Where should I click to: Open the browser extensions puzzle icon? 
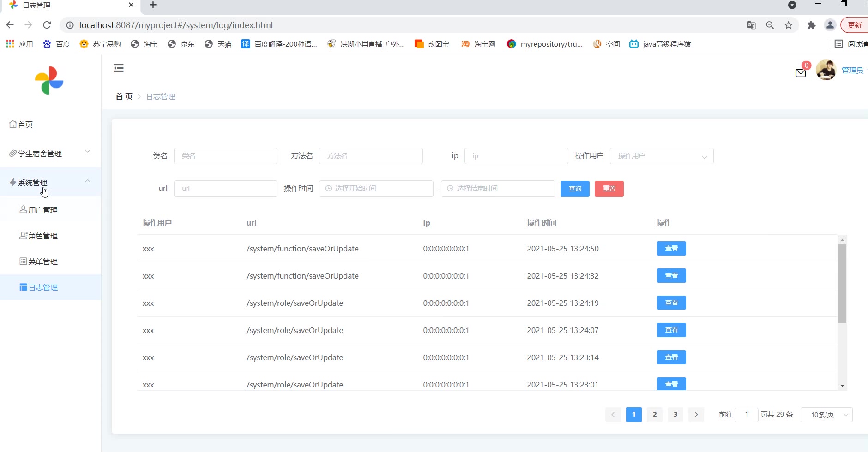[x=811, y=25]
